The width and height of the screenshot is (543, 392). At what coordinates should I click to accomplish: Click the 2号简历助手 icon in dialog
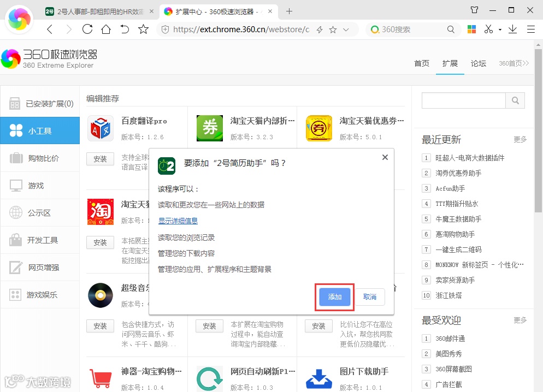tap(167, 166)
